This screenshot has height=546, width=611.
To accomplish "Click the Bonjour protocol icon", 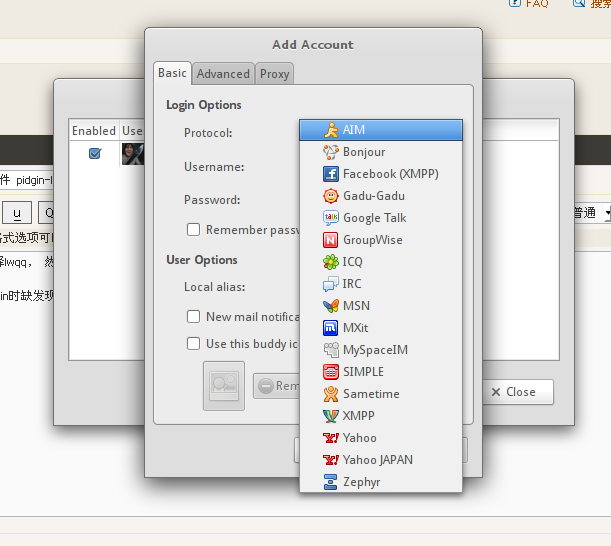I will pyautogui.click(x=331, y=152).
